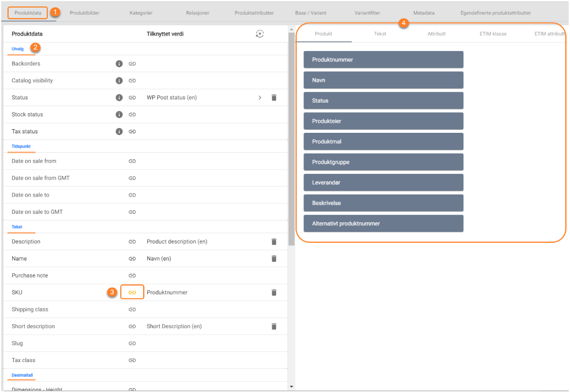This screenshot has height=392, width=570.
Task: Delete the Product description (en) mapping
Action: click(x=274, y=241)
